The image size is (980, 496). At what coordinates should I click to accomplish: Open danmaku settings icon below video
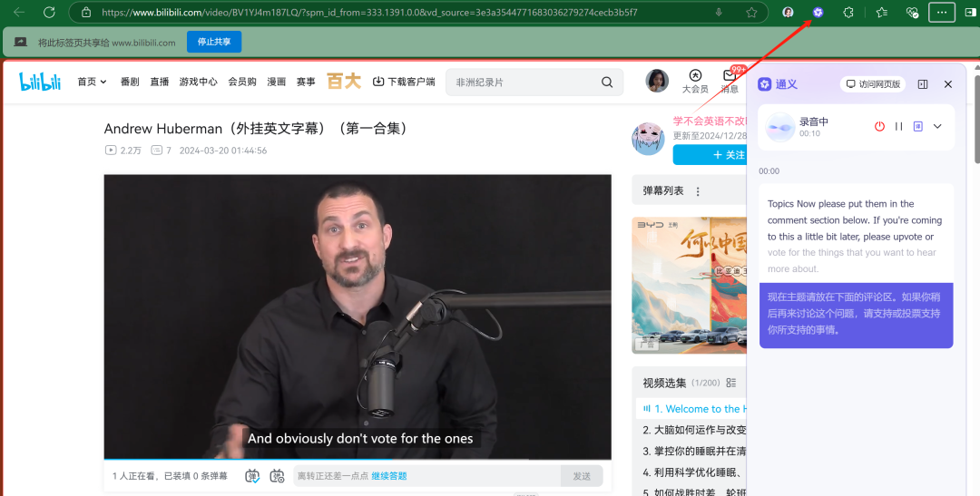pos(277,476)
